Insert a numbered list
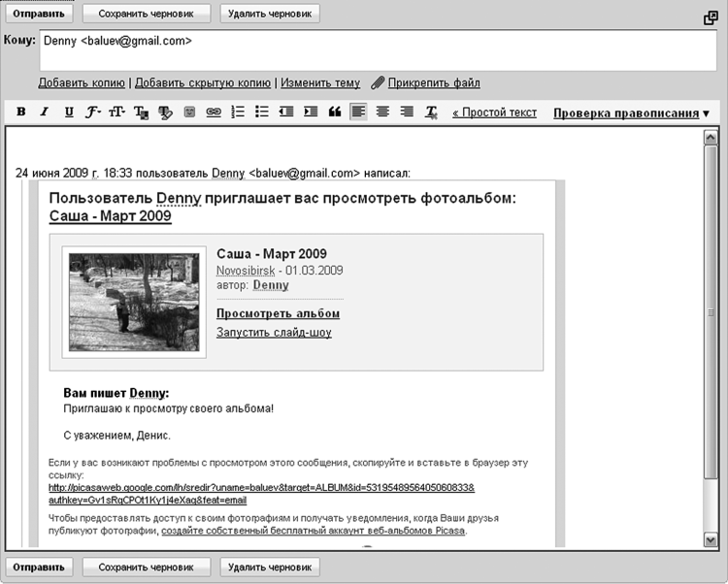 [238, 113]
